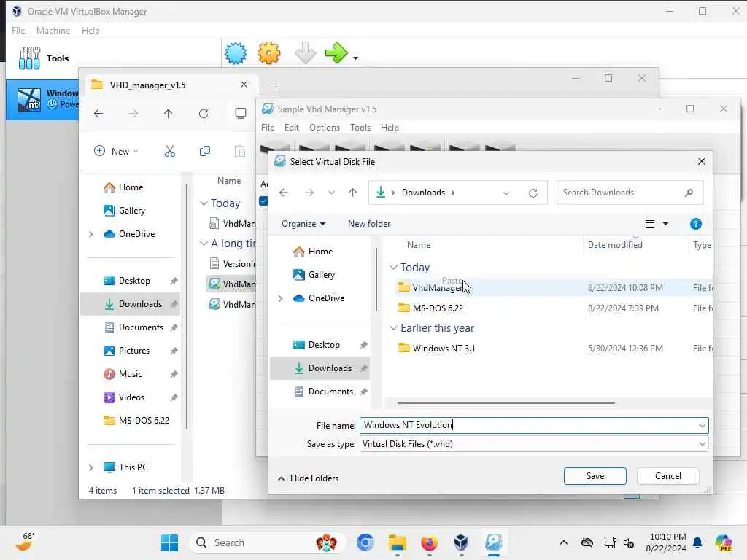This screenshot has width=747, height=560.
Task: Collapse the A long time ago group
Action: [204, 244]
